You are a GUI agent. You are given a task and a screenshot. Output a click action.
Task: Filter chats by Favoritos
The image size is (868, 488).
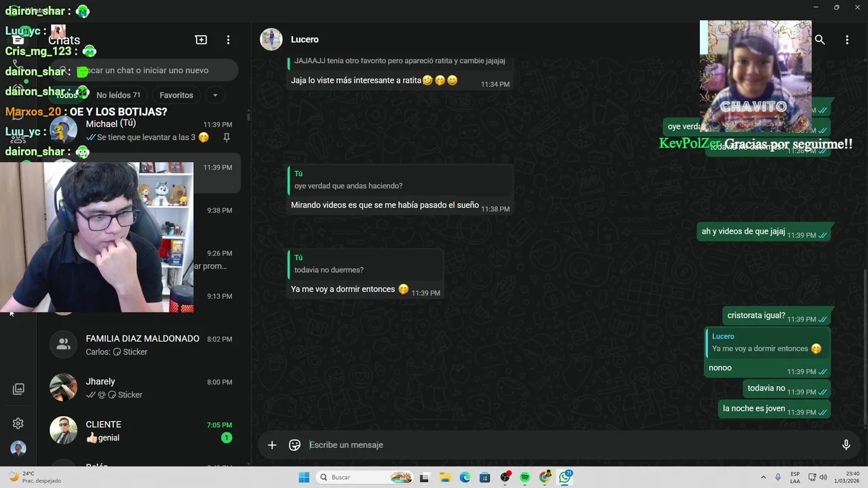coord(176,96)
